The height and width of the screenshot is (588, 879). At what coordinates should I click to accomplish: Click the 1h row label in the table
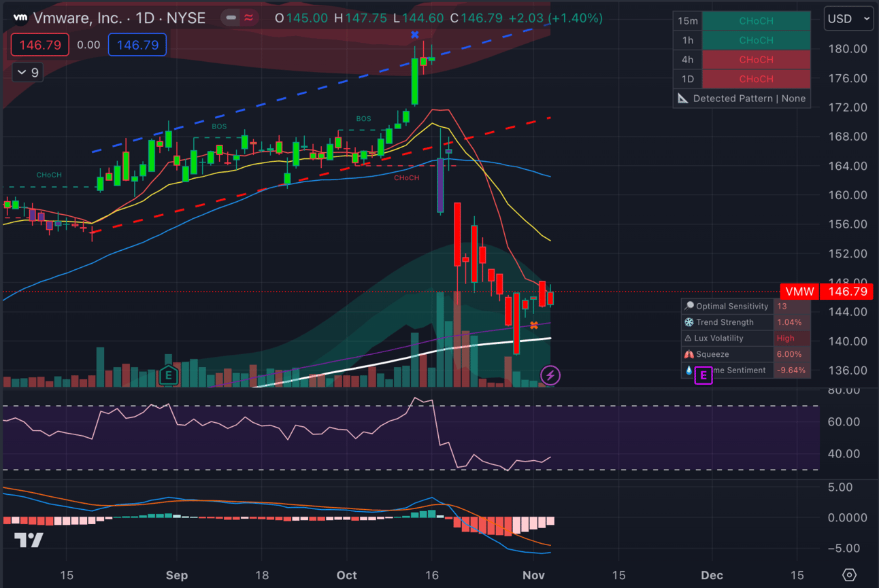(688, 40)
